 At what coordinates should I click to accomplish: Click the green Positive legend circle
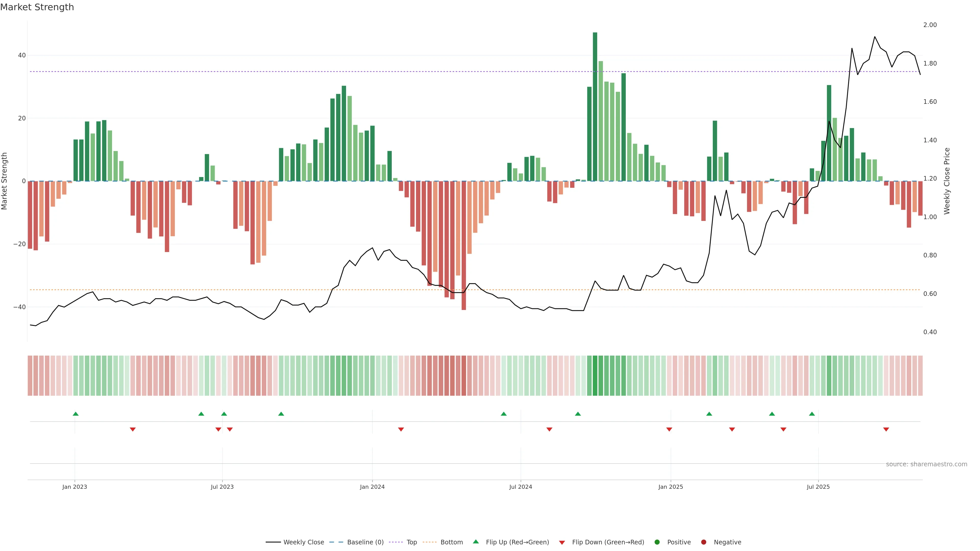[657, 542]
